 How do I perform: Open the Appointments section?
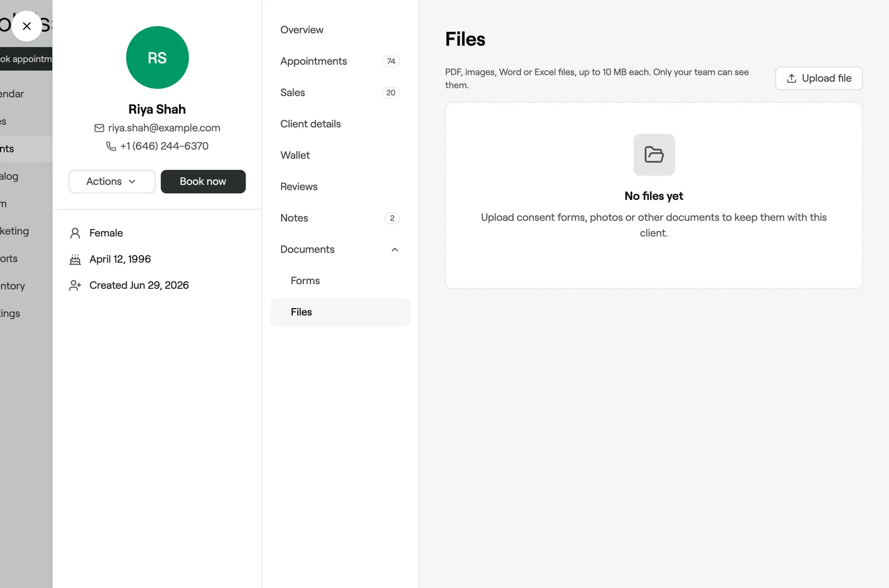(x=340, y=61)
